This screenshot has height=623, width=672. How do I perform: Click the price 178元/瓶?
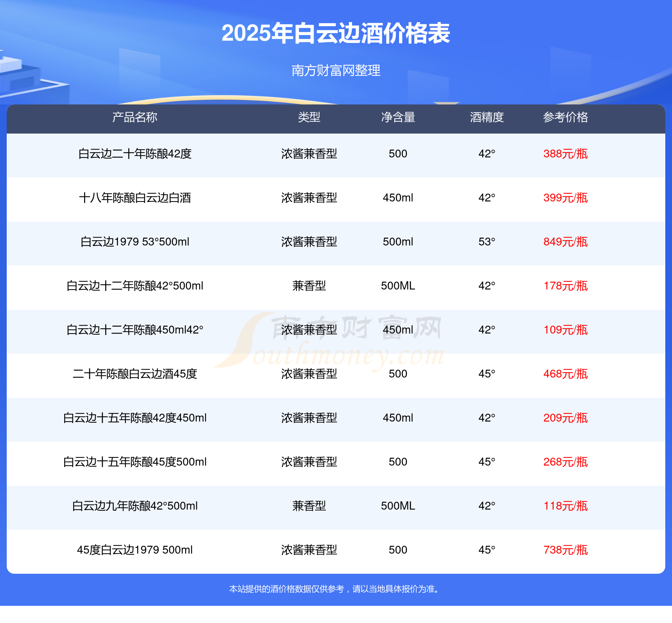click(566, 286)
